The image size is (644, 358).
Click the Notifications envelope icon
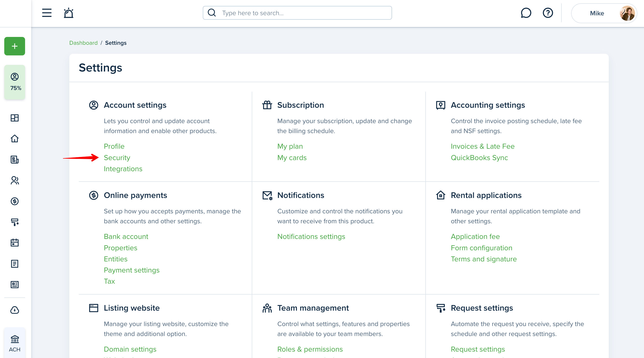[267, 195]
